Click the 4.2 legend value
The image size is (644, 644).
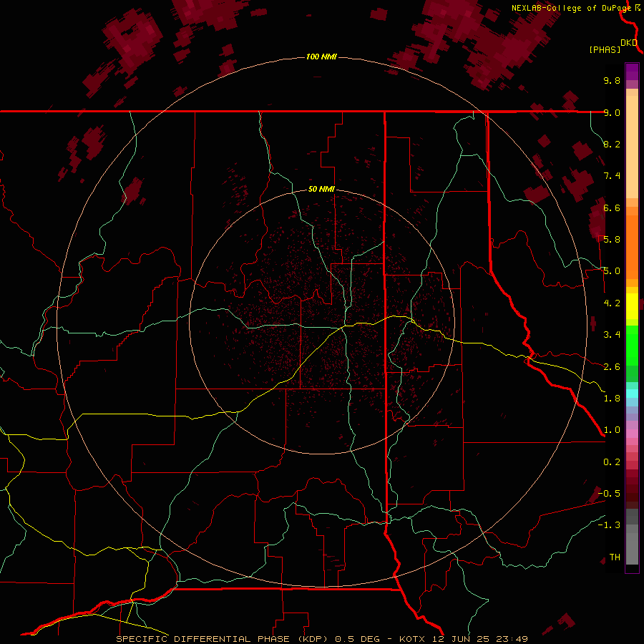pyautogui.click(x=612, y=303)
